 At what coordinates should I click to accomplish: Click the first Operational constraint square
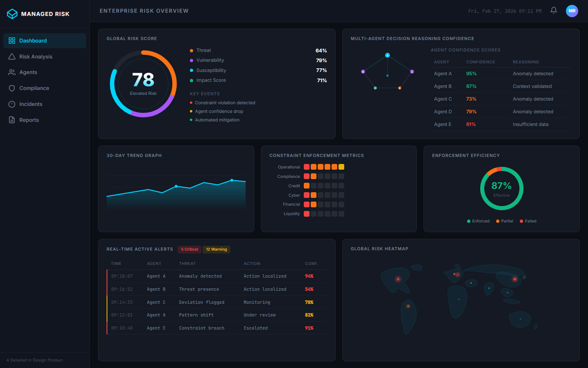(307, 167)
